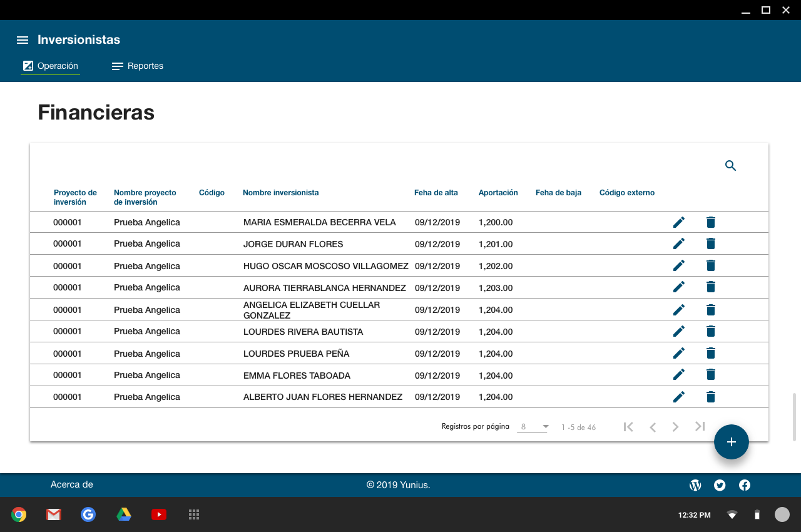Open the WordPress icon in footer

coord(695,485)
